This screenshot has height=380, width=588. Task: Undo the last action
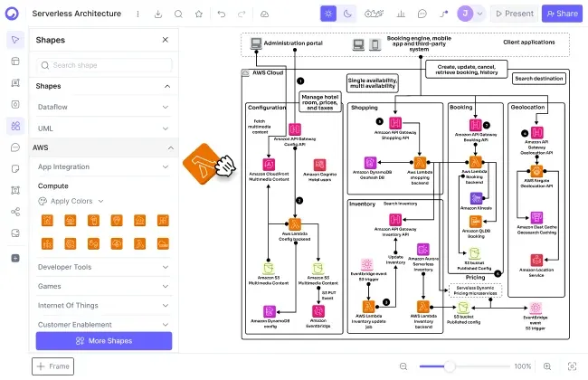(x=222, y=14)
